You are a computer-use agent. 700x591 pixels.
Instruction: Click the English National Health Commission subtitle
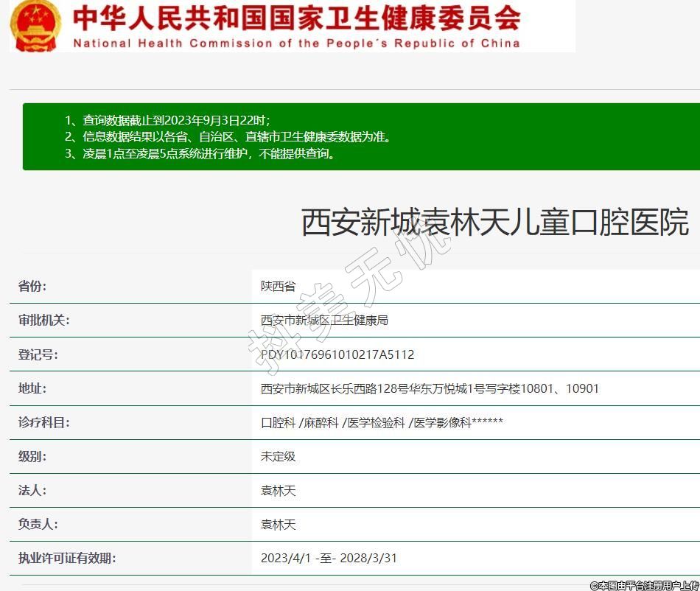point(296,43)
